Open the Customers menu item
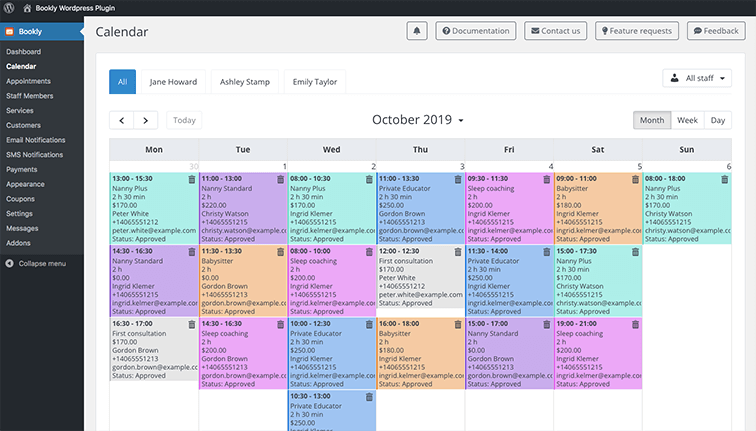Screen dimensions: 756x431 [x=24, y=125]
